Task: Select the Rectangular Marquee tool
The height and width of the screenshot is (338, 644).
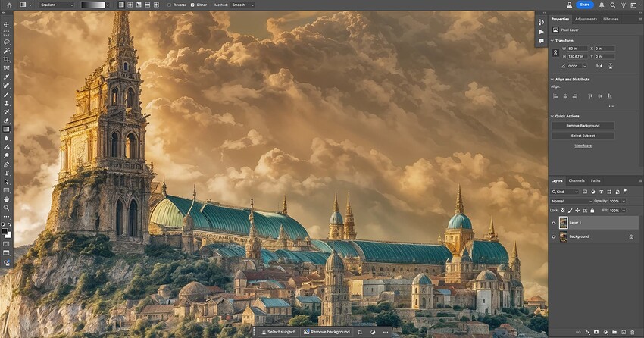Action: click(6, 33)
